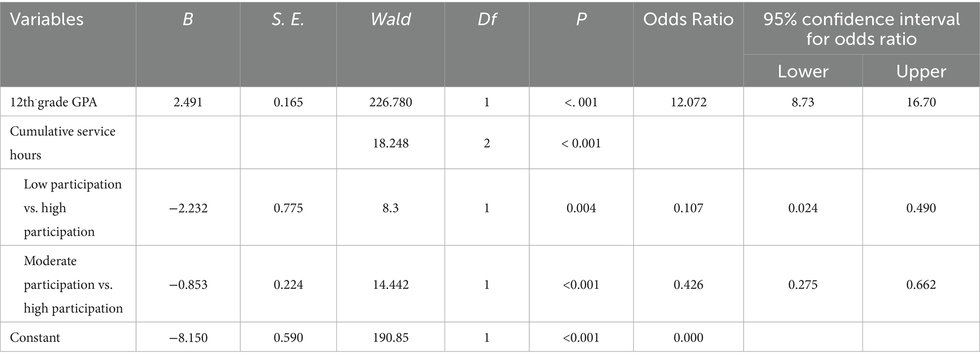Click the "Variables" column header
Image resolution: width=980 pixels, height=360 pixels.
tap(47, 19)
